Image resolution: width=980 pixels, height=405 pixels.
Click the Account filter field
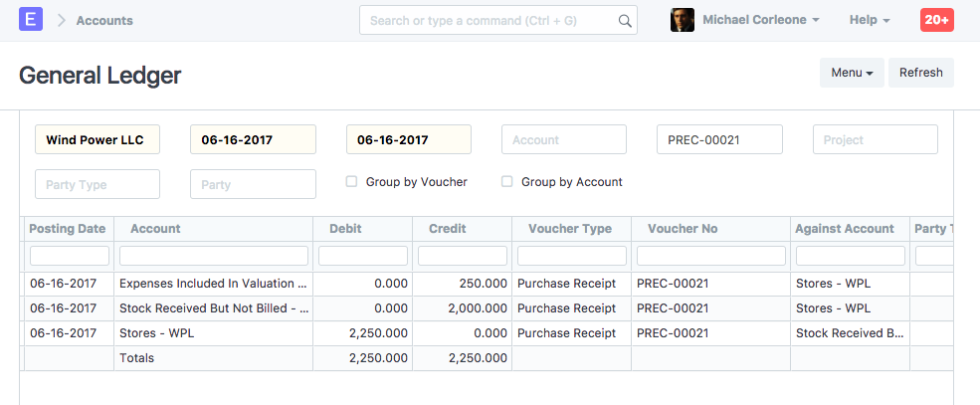point(563,140)
